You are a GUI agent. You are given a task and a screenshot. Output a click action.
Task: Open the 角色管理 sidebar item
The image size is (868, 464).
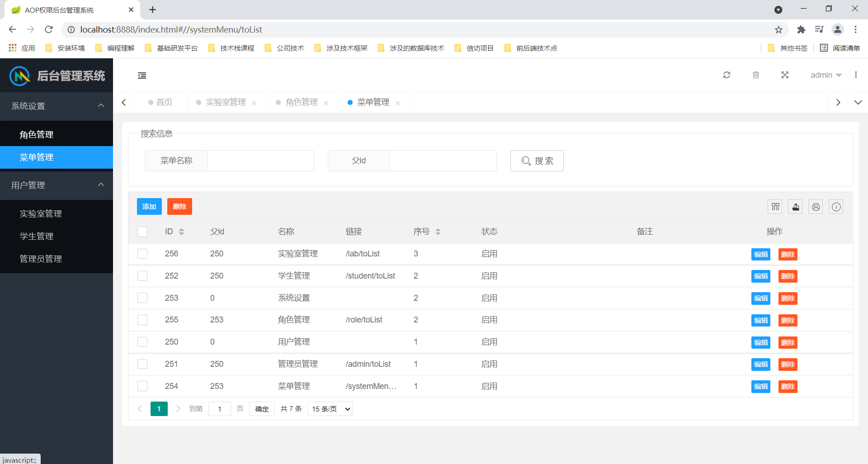[x=57, y=134]
